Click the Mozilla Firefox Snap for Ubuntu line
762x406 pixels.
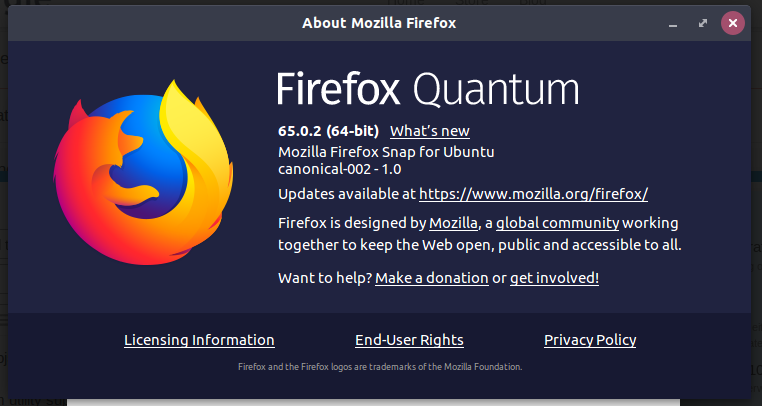click(386, 152)
